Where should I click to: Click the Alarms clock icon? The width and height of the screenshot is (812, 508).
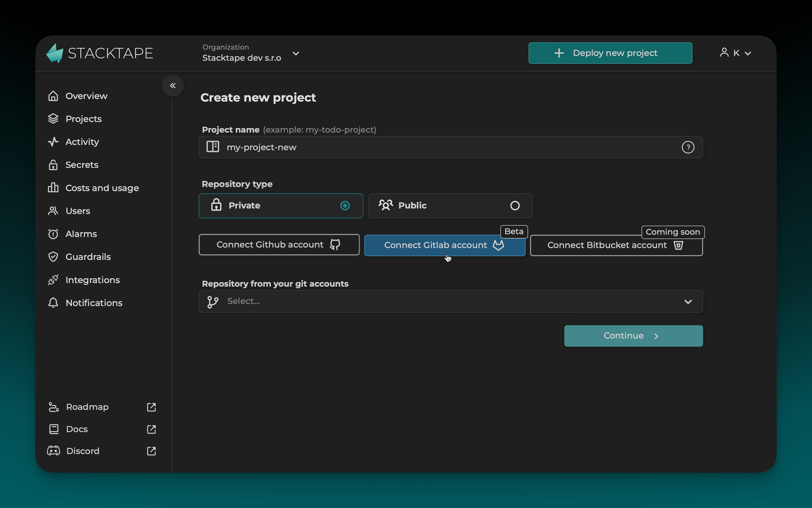coord(53,234)
